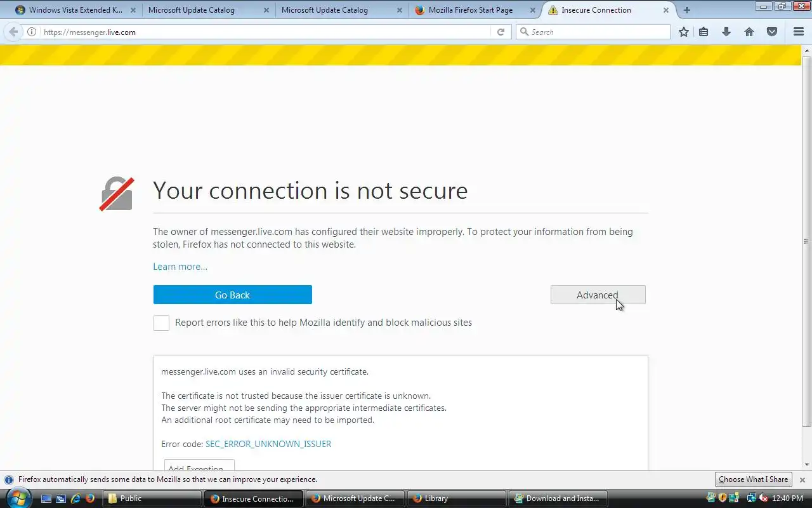Image resolution: width=812 pixels, height=508 pixels.
Task: Switch between windows quick launch icon
Action: tap(61, 498)
